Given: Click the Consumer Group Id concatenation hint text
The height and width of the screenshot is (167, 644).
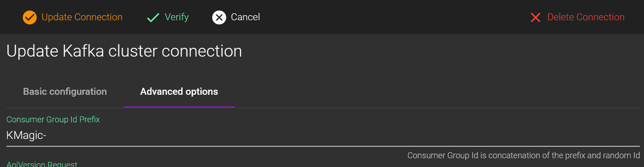Looking at the screenshot, I should tap(524, 155).
